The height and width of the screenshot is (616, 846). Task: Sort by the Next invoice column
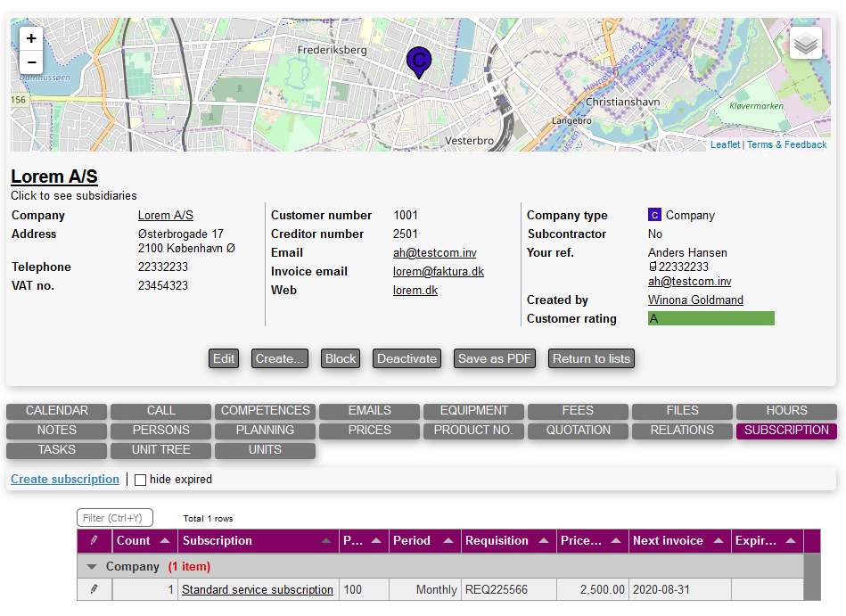coord(668,541)
